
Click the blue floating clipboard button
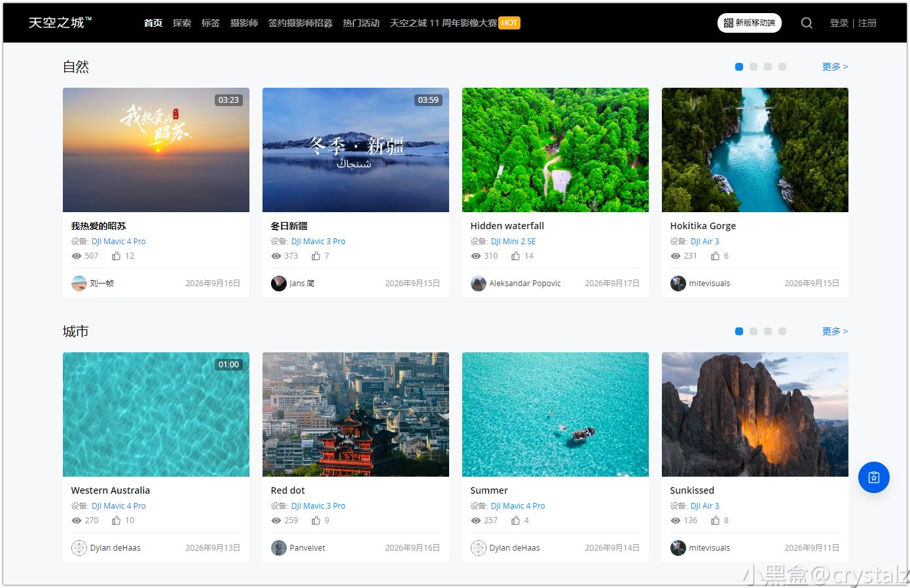(874, 477)
